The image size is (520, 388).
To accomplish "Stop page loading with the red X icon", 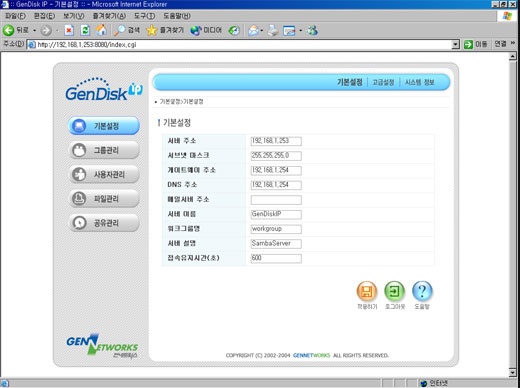I will tap(69, 30).
